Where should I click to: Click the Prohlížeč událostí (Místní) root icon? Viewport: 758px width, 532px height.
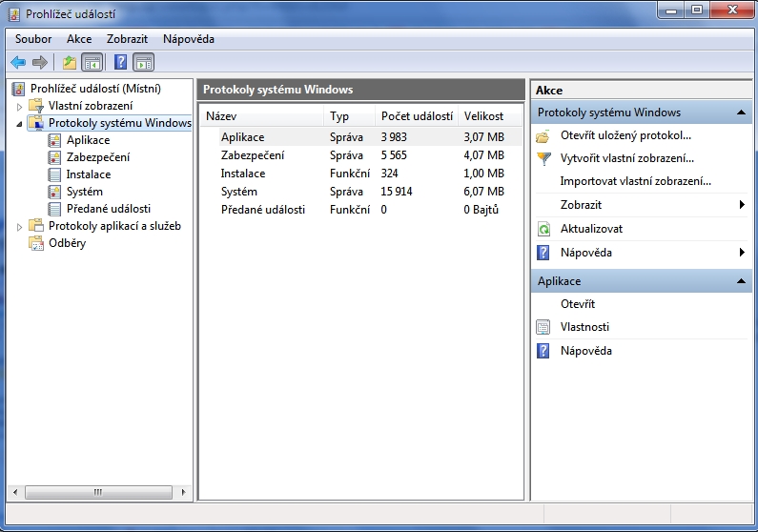click(18, 89)
